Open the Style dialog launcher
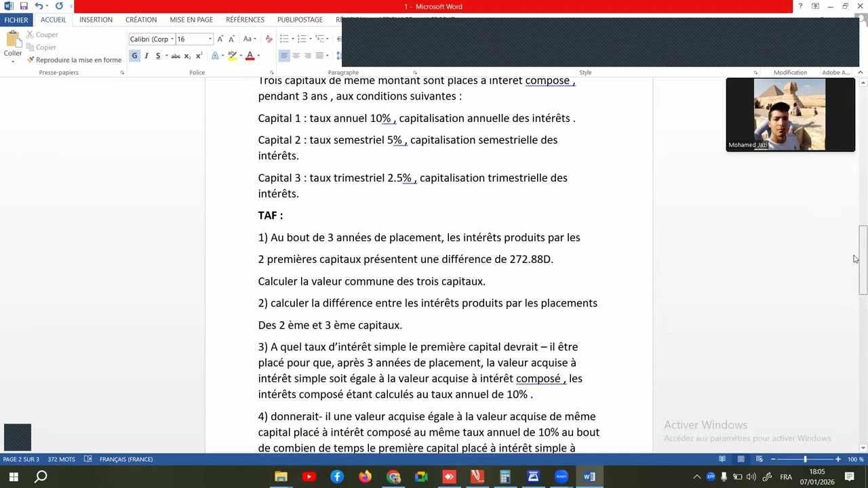Screen dimensions: 868x488 755,73
